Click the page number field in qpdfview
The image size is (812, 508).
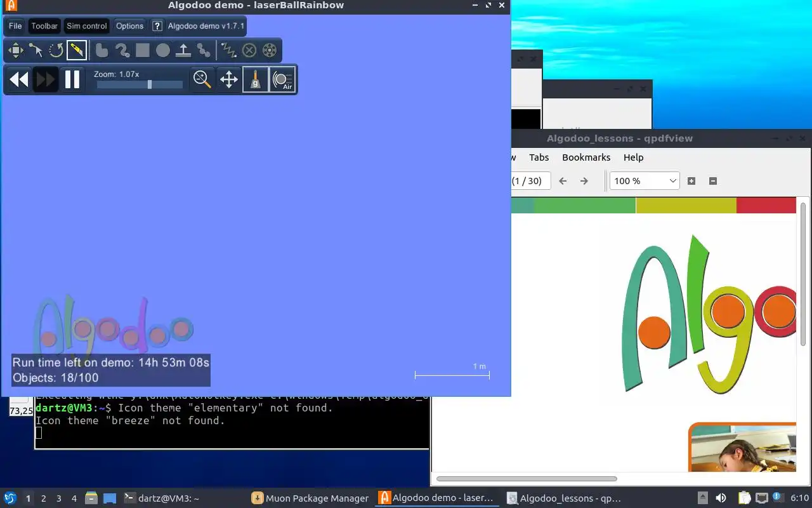530,181
